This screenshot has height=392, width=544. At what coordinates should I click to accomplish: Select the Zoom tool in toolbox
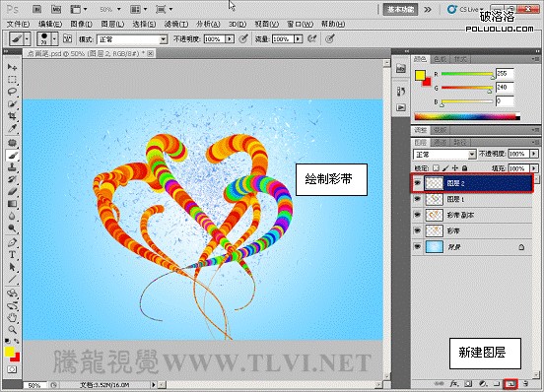pyautogui.click(x=12, y=330)
